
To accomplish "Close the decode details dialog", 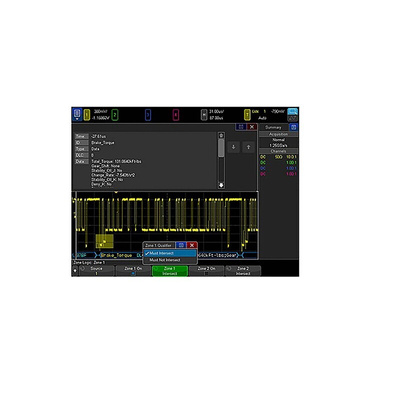I will (x=252, y=127).
